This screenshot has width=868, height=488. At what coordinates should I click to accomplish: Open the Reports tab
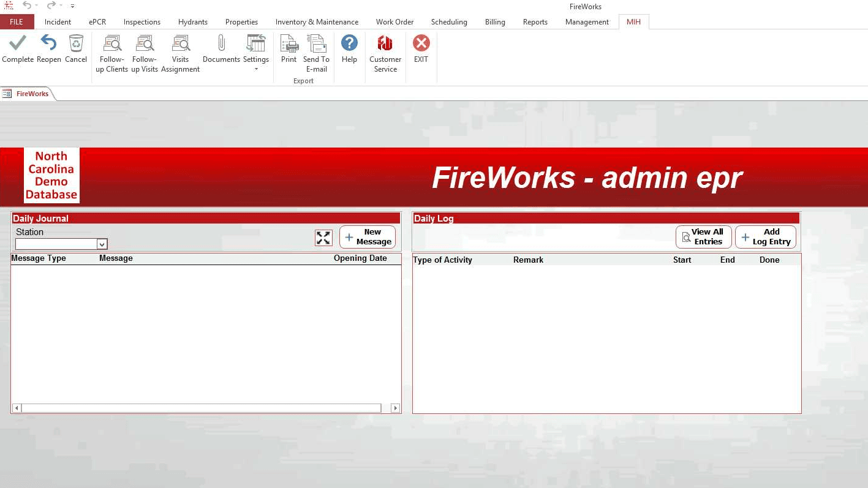(x=535, y=22)
